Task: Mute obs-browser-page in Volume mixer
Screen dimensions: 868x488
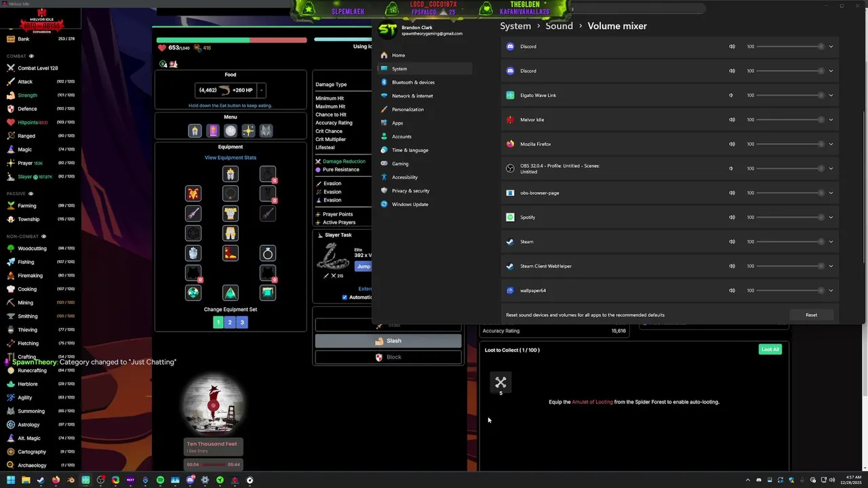Action: pyautogui.click(x=732, y=193)
